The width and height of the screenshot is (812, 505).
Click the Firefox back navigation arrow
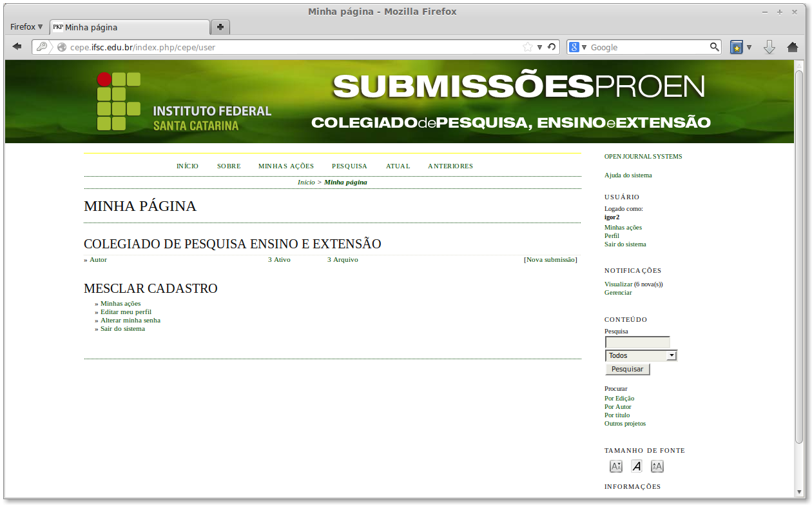17,46
